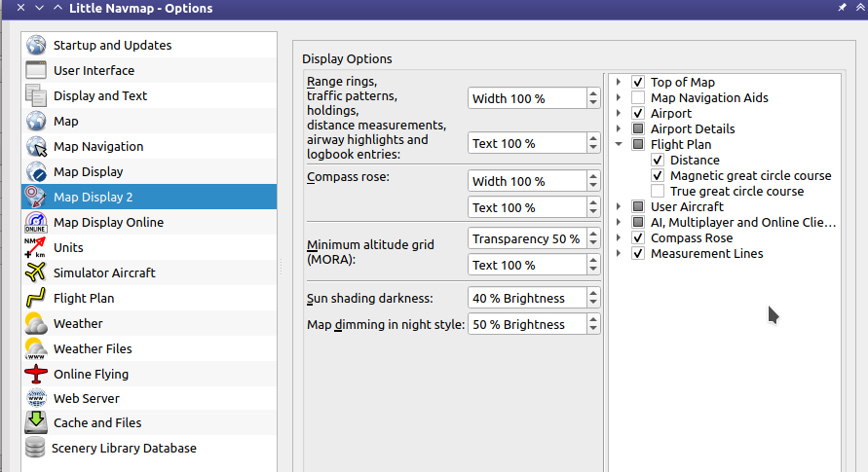Viewport: 868px width, 472px height.
Task: Click the Compass rose Text 100 % field
Action: point(527,207)
